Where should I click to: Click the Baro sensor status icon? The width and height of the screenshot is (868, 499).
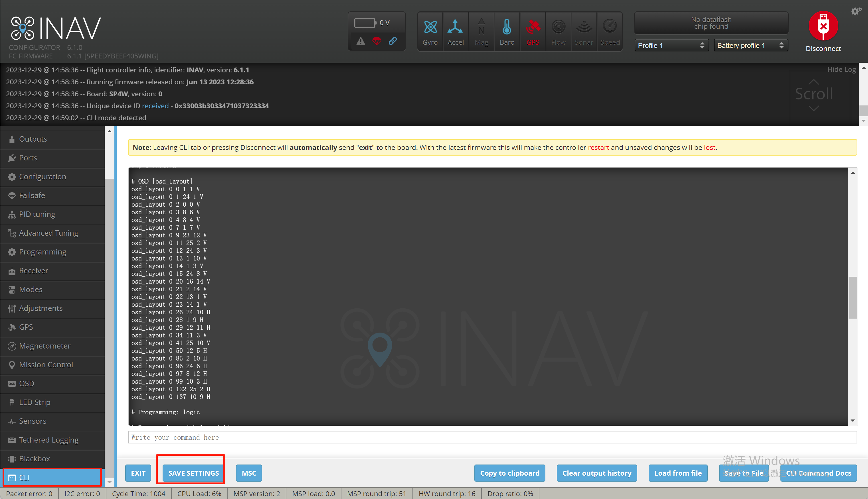[507, 32]
